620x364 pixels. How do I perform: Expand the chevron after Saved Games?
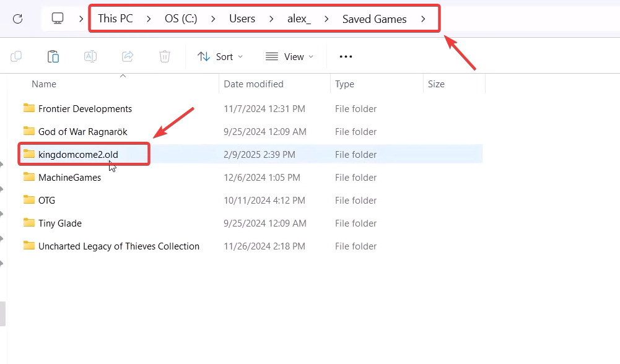tap(423, 19)
